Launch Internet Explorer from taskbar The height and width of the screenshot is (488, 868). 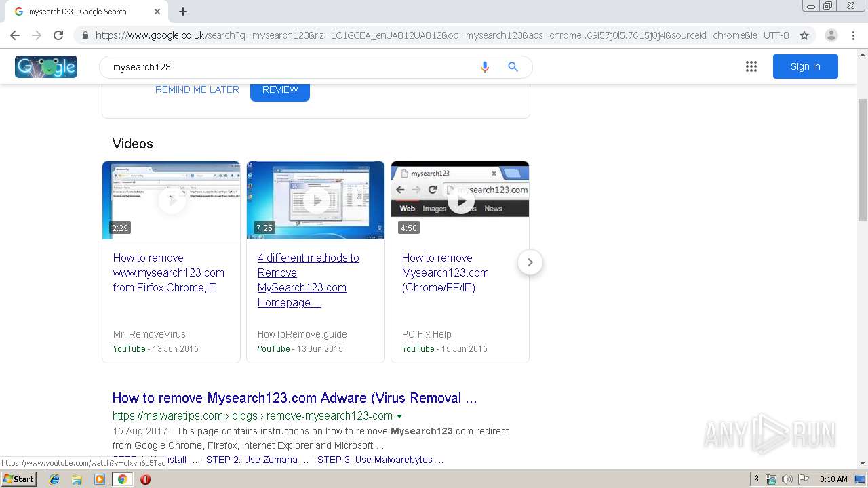click(x=54, y=479)
